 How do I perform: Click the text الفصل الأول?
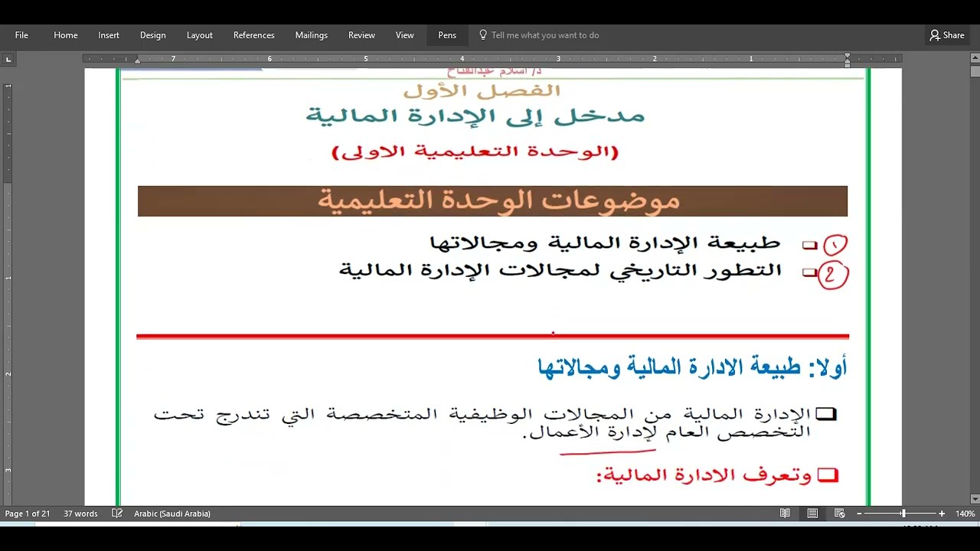tap(482, 90)
